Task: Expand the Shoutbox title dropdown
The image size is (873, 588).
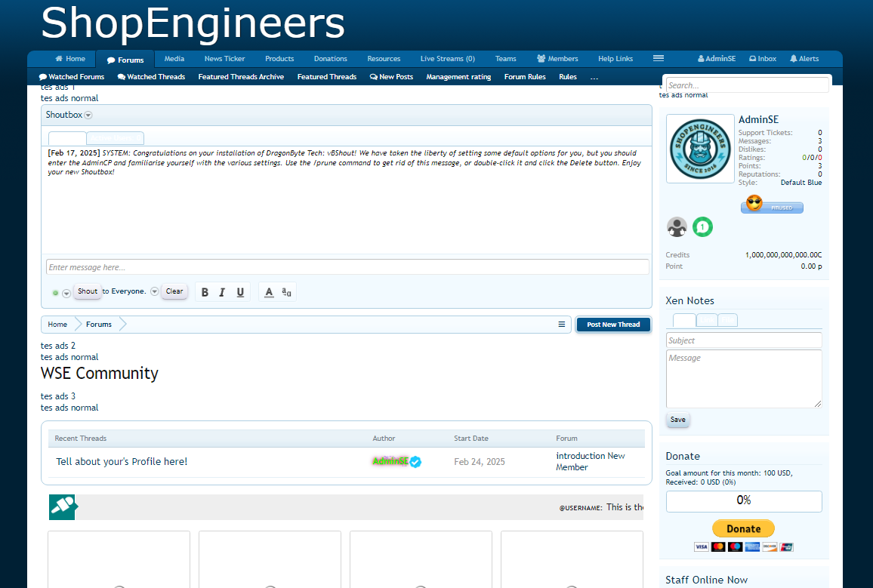Action: pyautogui.click(x=88, y=115)
